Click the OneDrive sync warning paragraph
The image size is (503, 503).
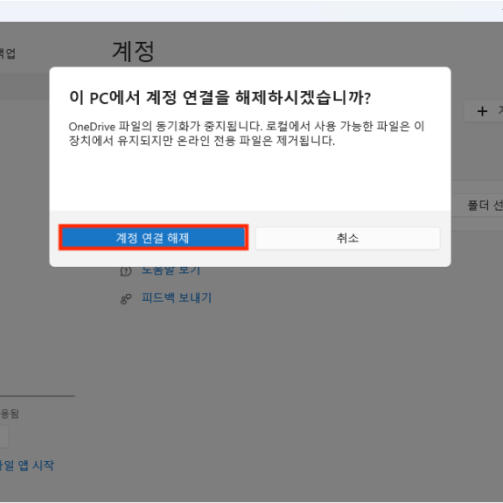click(x=246, y=133)
